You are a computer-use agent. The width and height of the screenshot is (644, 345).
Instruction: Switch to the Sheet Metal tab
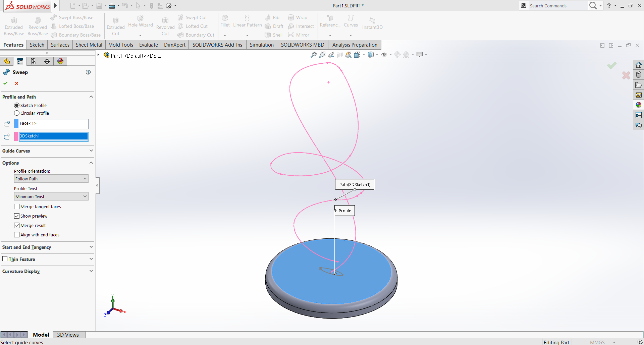[x=89, y=45]
